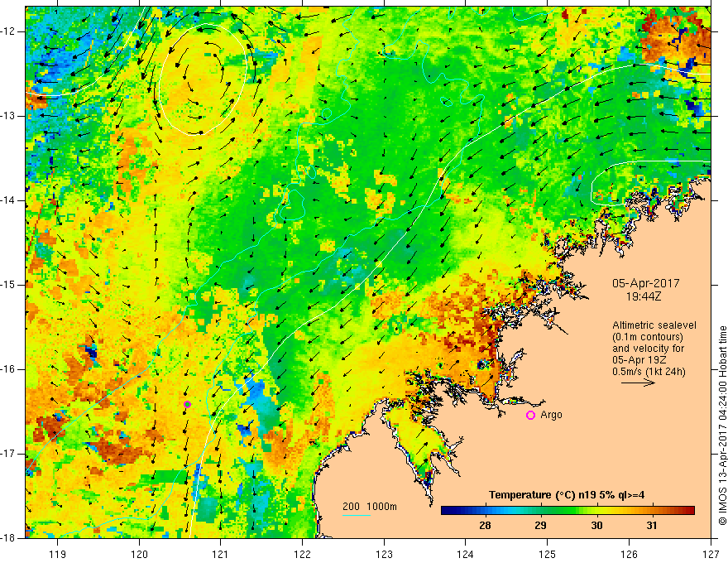
Task: Click the '126' longitude axis label
Action: point(629,554)
